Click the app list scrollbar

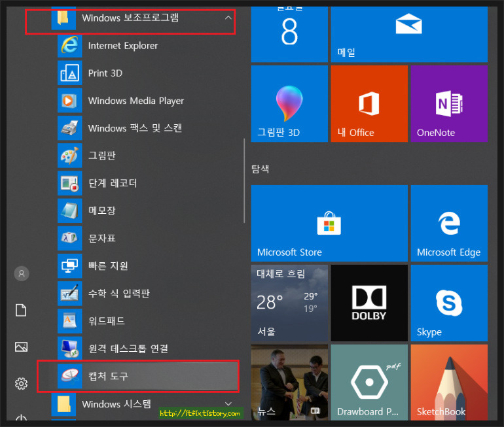pyautogui.click(x=244, y=180)
